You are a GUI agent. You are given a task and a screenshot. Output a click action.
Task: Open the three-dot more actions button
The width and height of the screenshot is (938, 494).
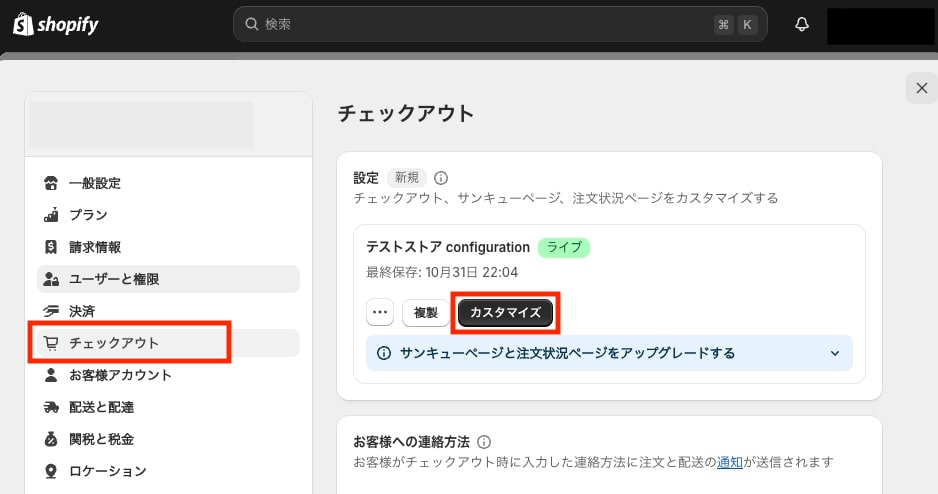380,312
